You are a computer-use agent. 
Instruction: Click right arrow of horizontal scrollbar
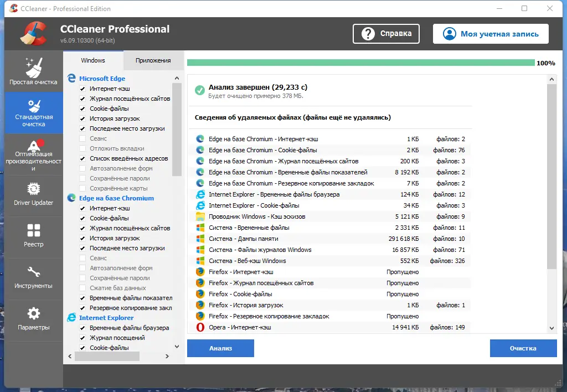coord(167,356)
